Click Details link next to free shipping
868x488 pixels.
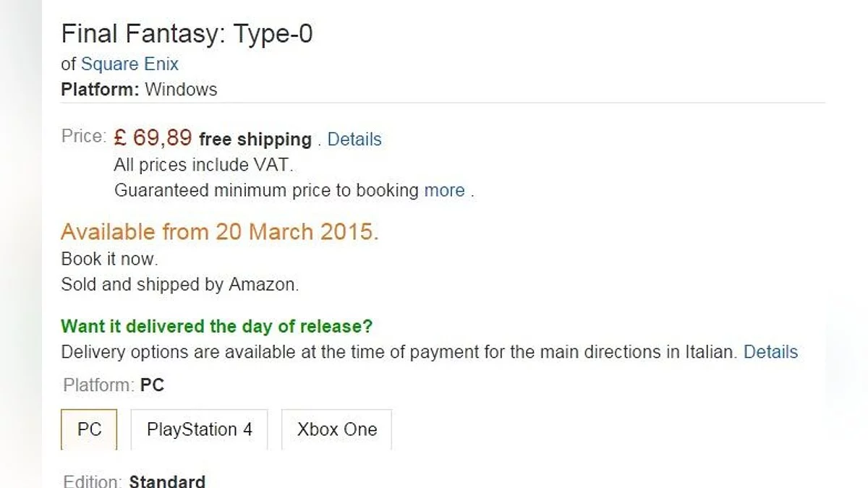click(x=354, y=139)
